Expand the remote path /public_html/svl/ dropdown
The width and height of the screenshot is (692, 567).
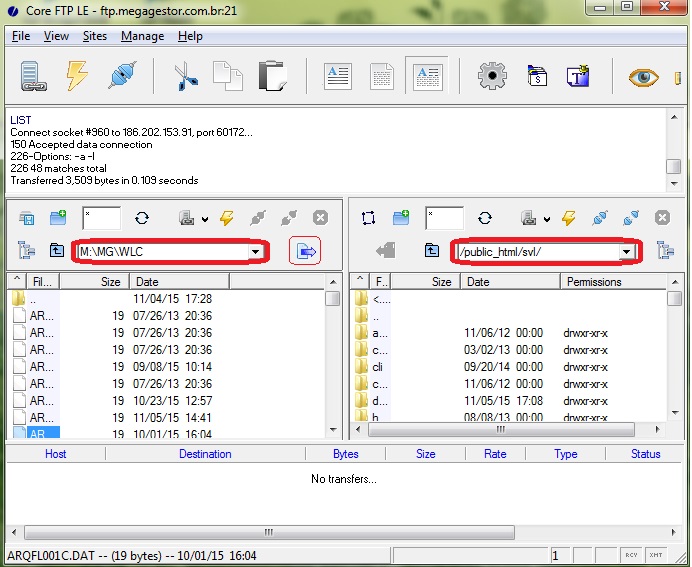[627, 252]
